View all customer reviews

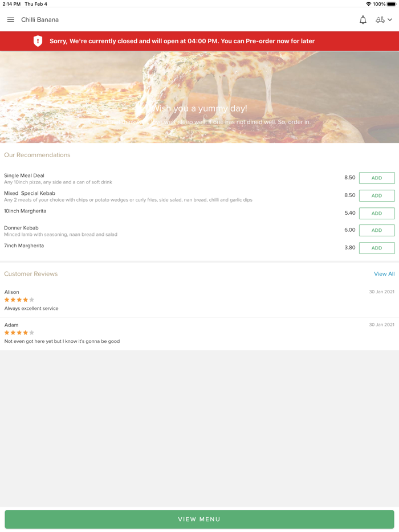pyautogui.click(x=384, y=274)
